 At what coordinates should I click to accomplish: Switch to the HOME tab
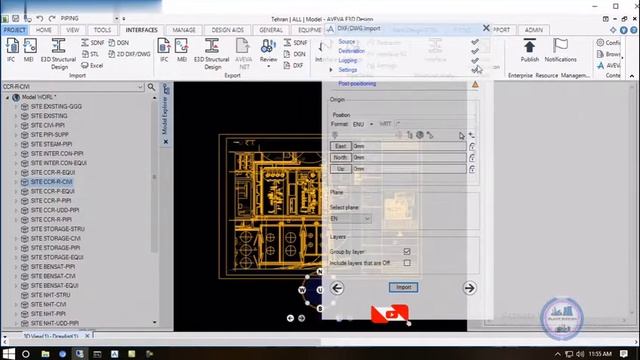tap(44, 30)
